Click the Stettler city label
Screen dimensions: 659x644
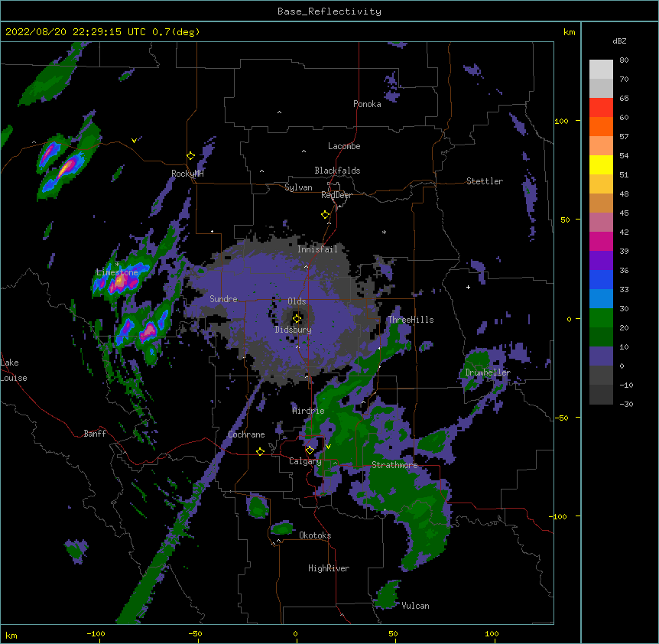[x=485, y=181]
